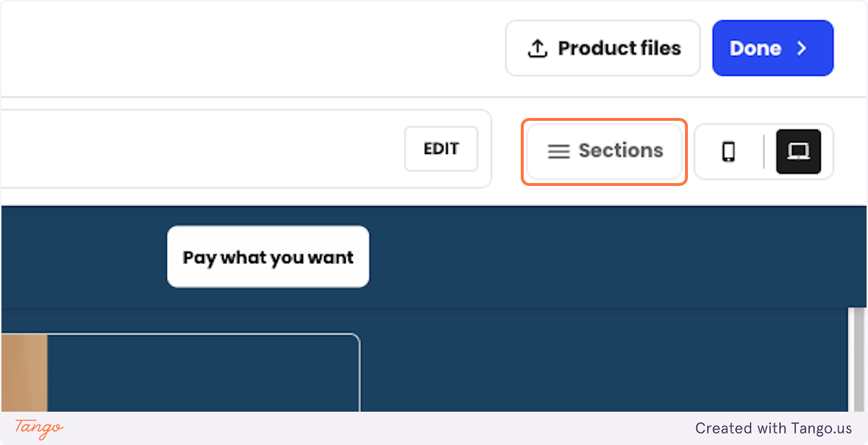Switch to mobile phone preview
This screenshot has height=445, width=868.
[729, 151]
